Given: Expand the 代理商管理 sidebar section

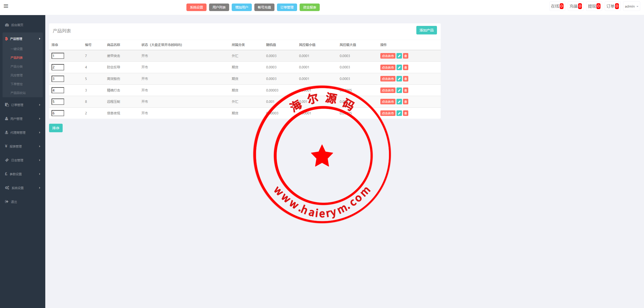Looking at the screenshot, I should pos(18,132).
